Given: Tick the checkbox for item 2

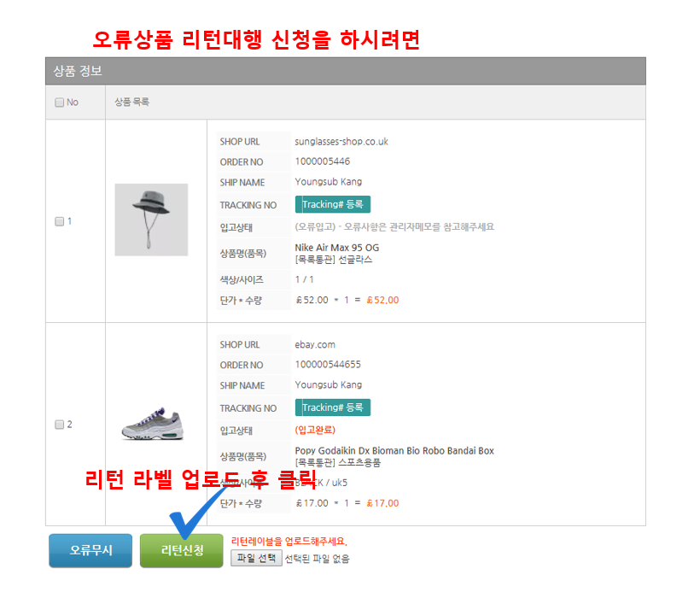Looking at the screenshot, I should [x=60, y=425].
